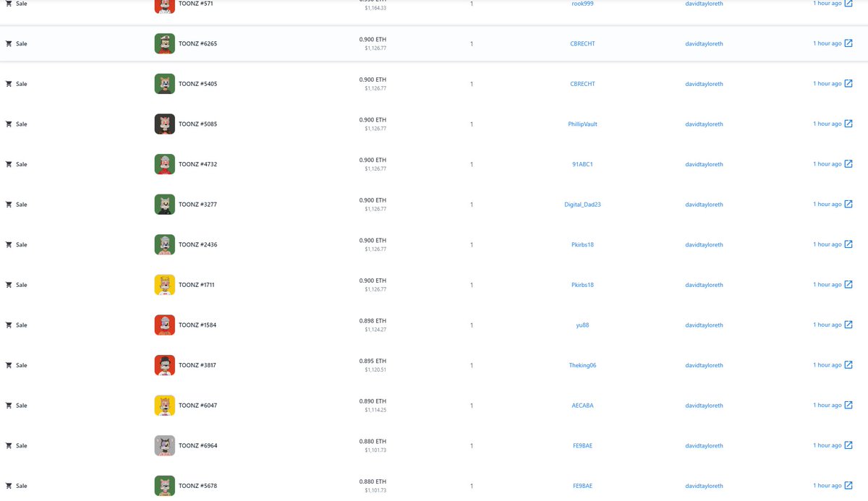The height and width of the screenshot is (501, 868).
Task: Visit PhillipVault profile link
Action: tap(582, 124)
